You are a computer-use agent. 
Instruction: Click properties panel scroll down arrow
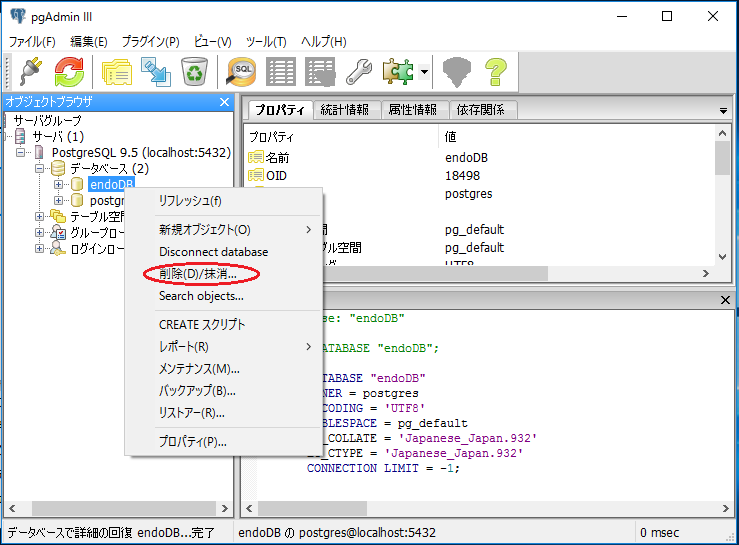point(723,256)
